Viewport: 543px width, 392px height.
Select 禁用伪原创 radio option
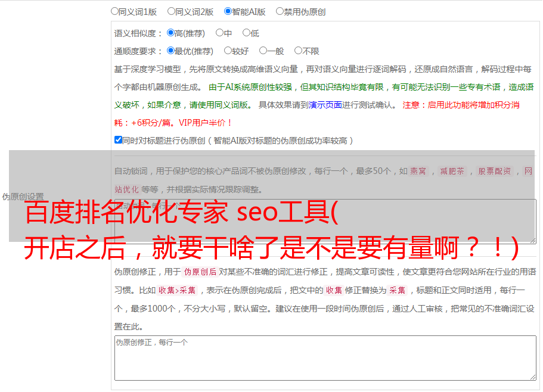[280, 11]
